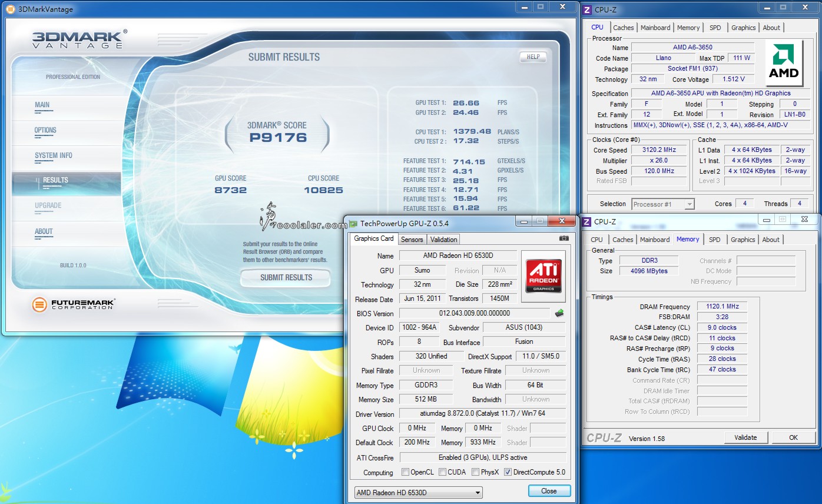Toggle the CUDA checkbox

point(442,472)
